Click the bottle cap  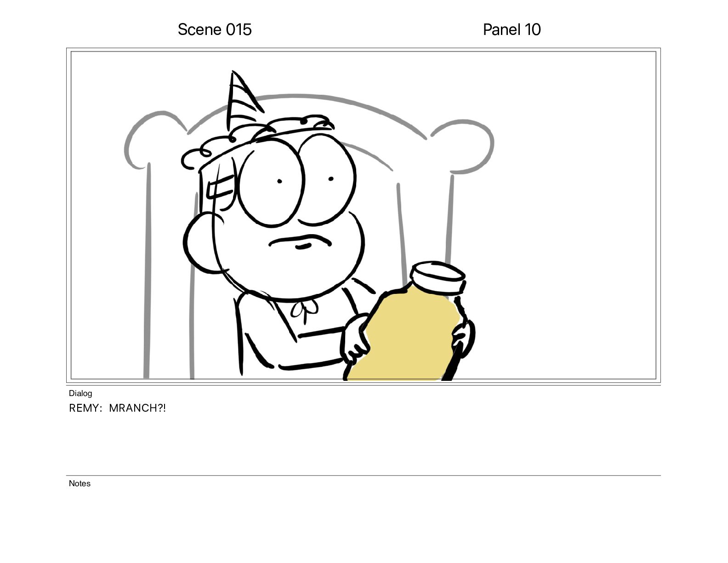pyautogui.click(x=438, y=277)
